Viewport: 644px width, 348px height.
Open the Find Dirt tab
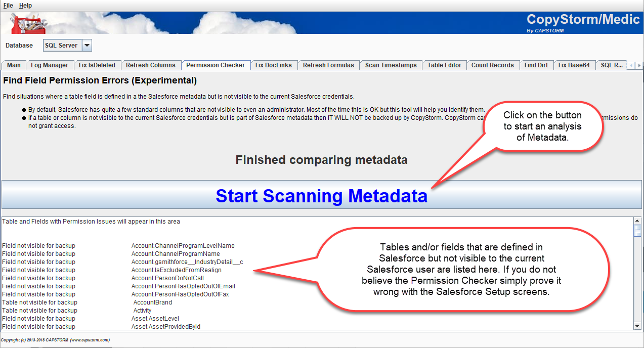(x=536, y=65)
